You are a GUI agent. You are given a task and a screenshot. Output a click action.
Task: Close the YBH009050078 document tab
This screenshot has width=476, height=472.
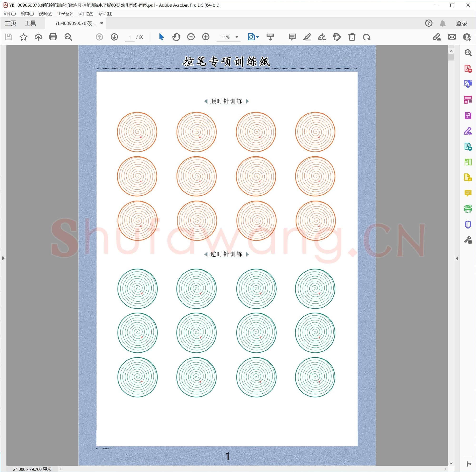102,23
